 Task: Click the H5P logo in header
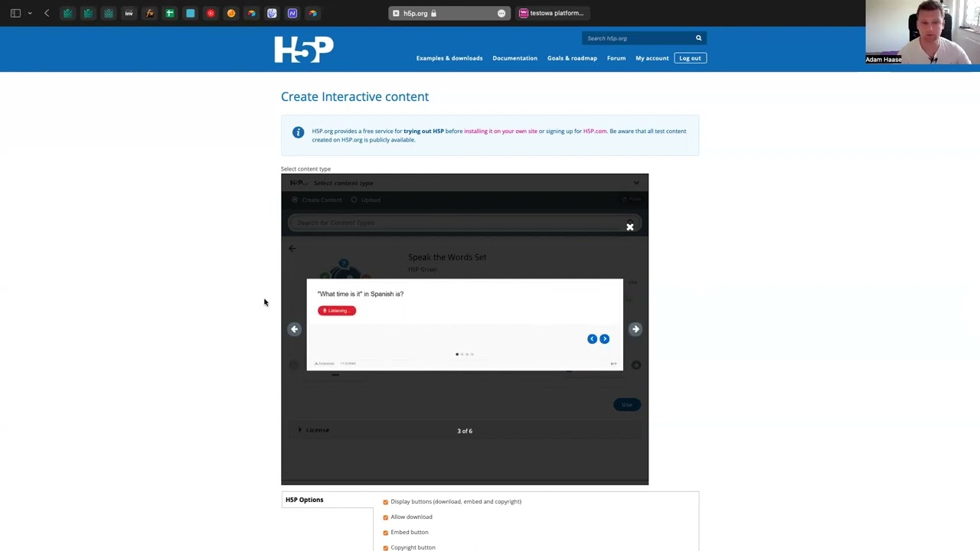point(304,49)
